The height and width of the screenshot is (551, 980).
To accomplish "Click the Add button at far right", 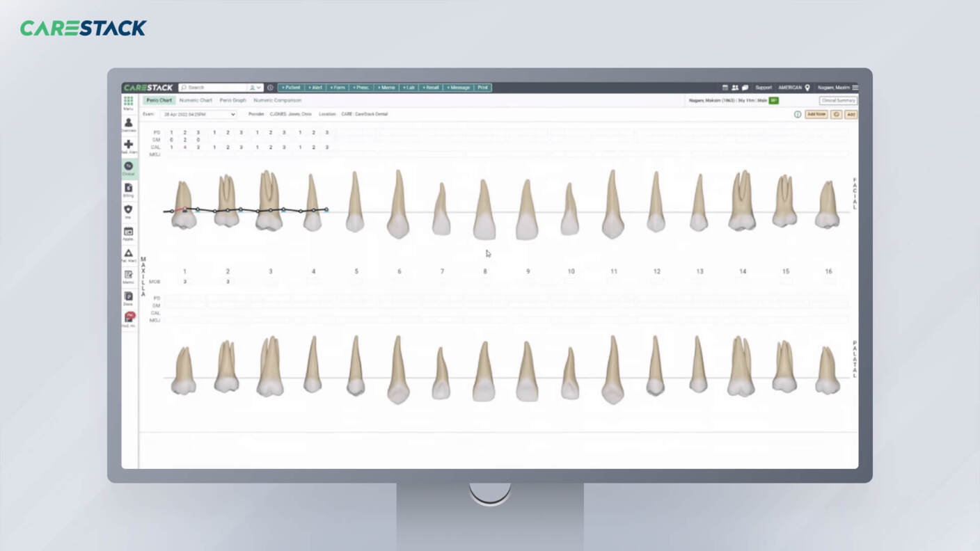I will [851, 114].
